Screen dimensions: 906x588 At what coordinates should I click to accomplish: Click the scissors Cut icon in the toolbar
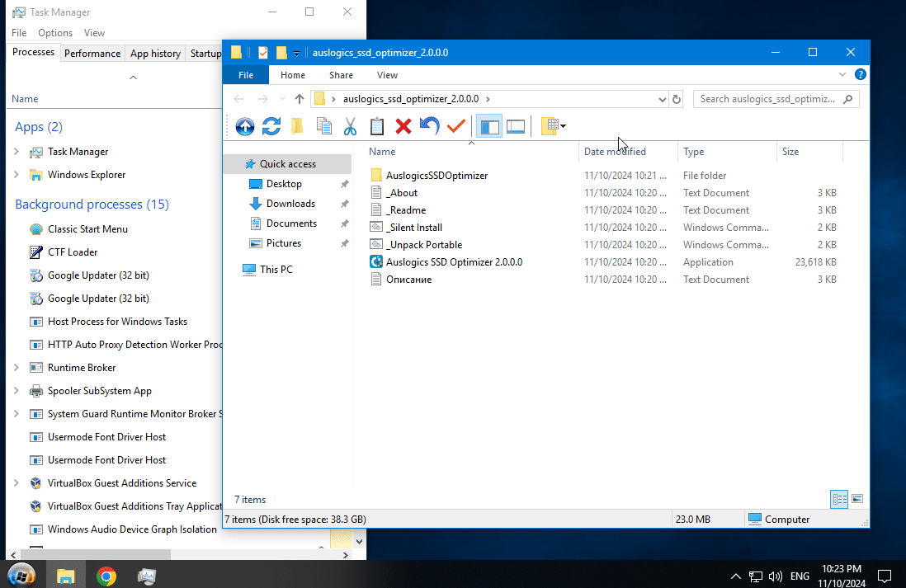point(350,126)
